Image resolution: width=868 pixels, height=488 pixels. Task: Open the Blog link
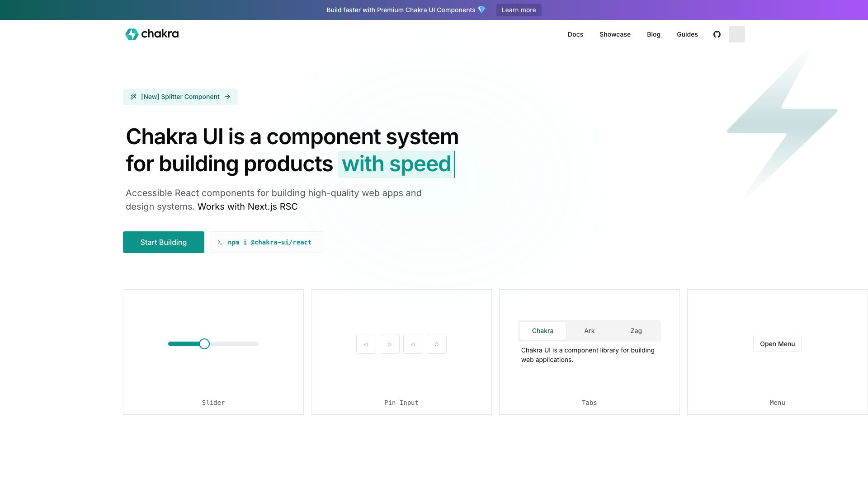653,34
